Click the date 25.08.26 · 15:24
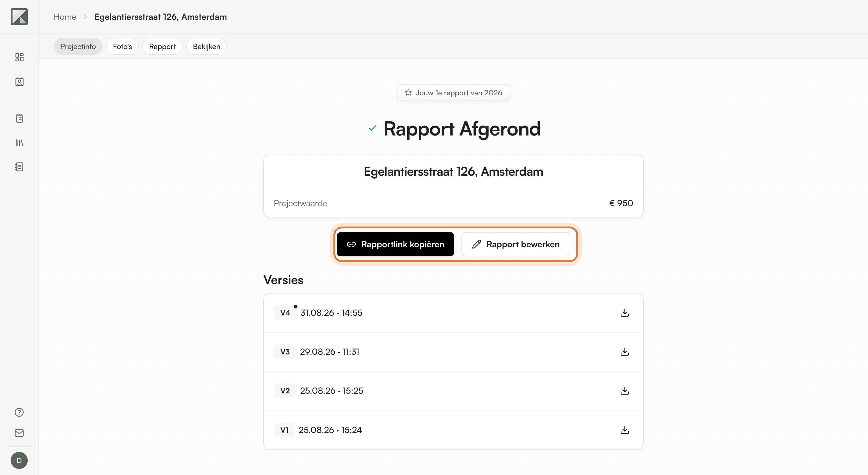This screenshot has height=475, width=868. click(x=330, y=430)
